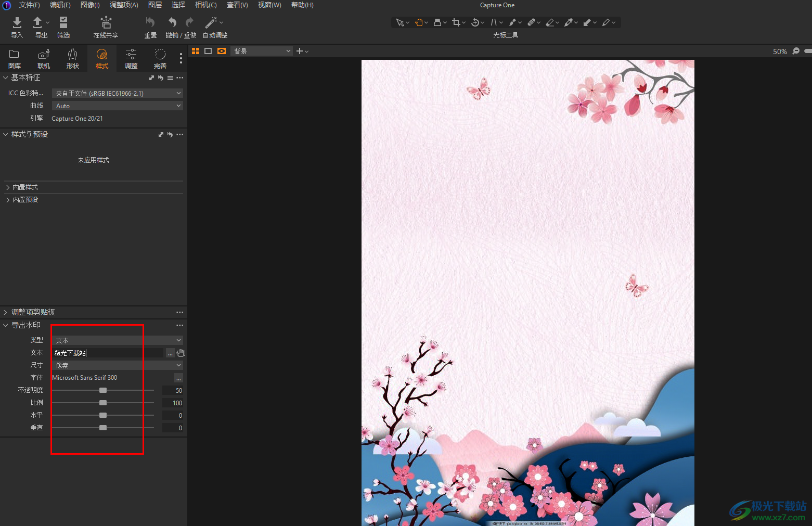Click the 不透明度 opacity slider handle
812x526 pixels.
tap(103, 390)
